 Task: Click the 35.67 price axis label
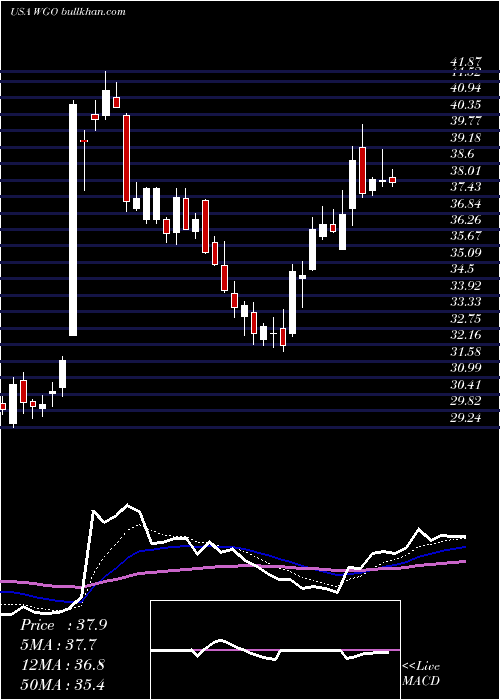466,237
